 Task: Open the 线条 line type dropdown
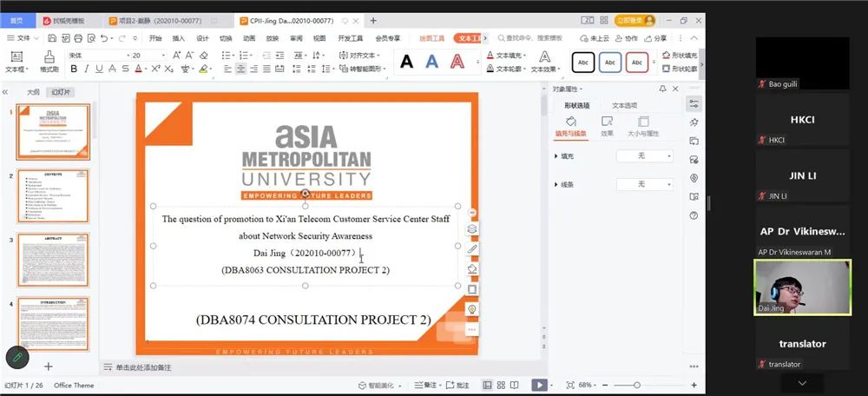pos(645,184)
